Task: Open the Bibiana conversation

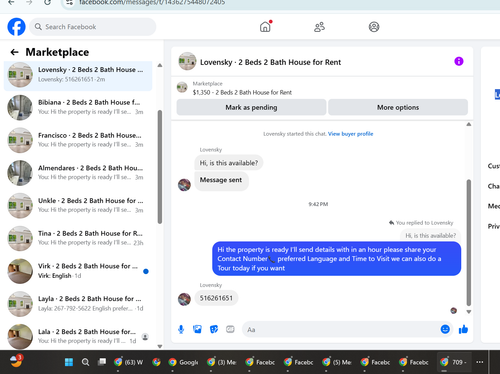Action: 78,107
